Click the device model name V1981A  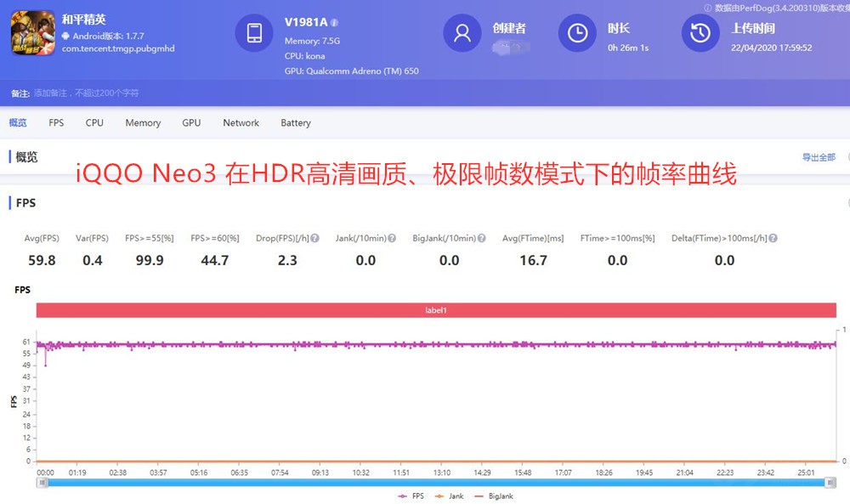pyautogui.click(x=306, y=22)
